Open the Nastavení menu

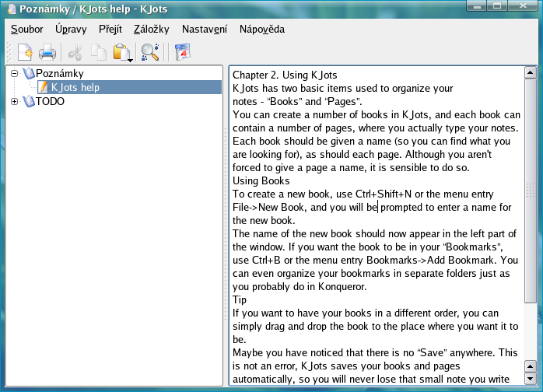click(x=205, y=29)
